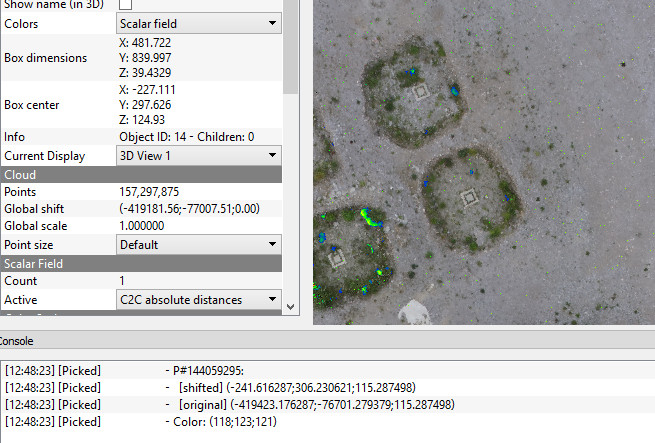Toggle the Show name (in 3D) checkbox
This screenshot has width=655, height=443.
coord(126,5)
